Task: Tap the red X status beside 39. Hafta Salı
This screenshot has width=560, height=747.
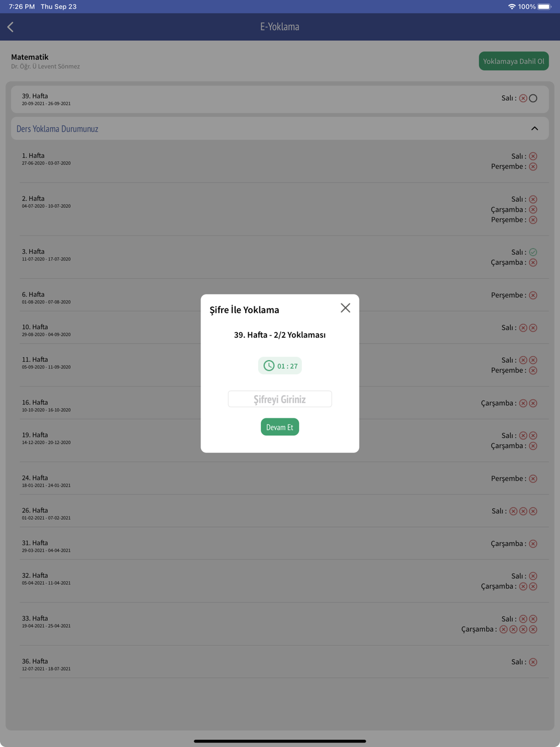Action: point(523,99)
